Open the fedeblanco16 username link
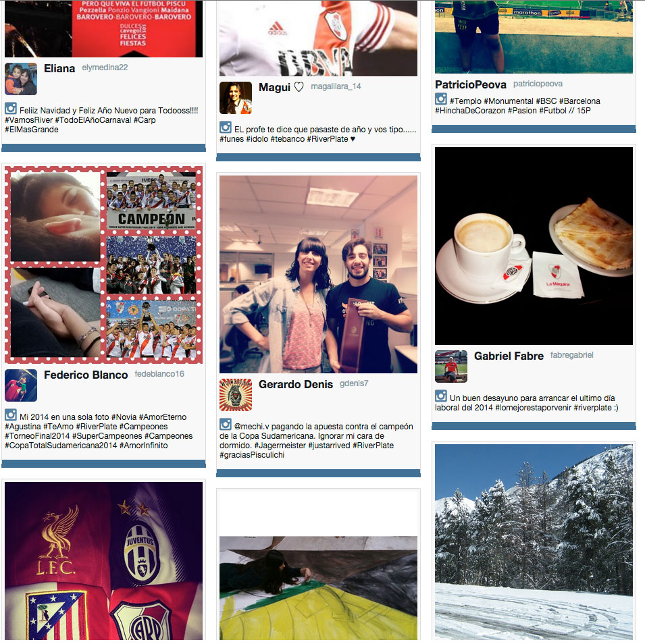 point(159,374)
